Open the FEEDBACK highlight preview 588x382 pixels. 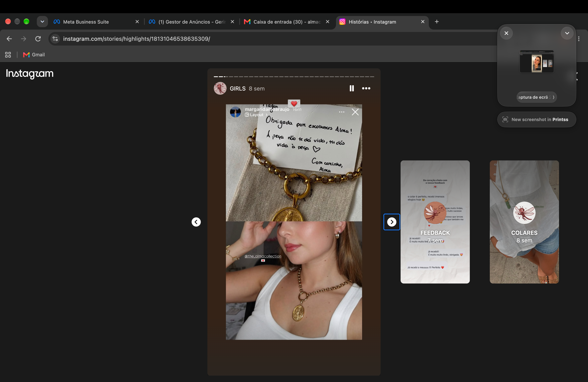click(435, 222)
